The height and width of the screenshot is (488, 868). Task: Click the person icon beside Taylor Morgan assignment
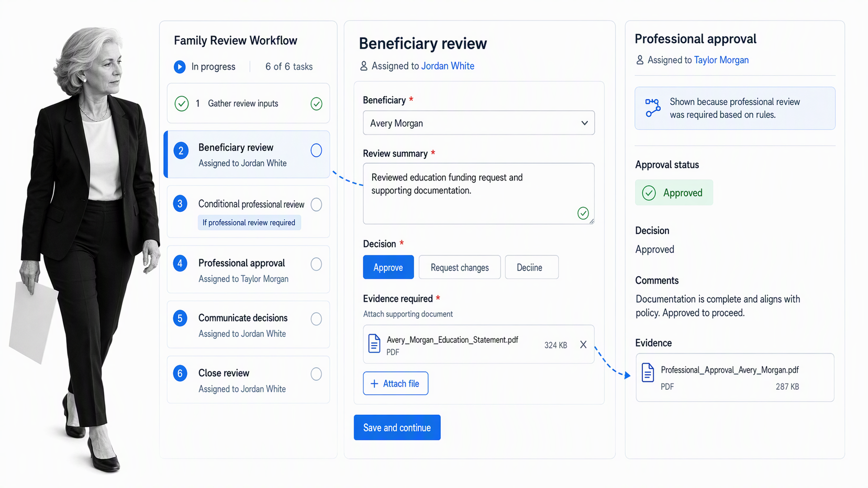640,60
